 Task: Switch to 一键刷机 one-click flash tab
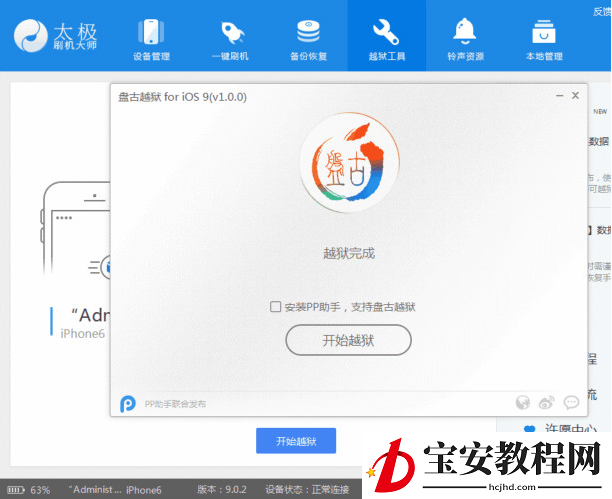230,40
